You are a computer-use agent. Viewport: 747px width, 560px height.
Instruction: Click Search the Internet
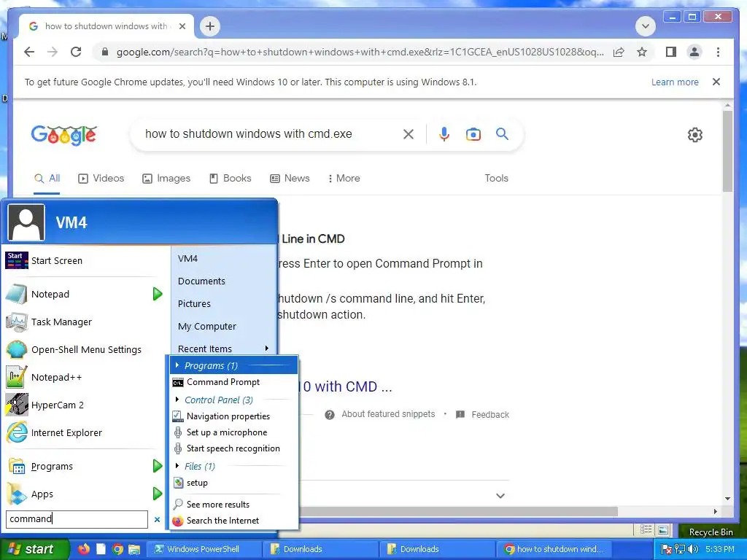233,521
